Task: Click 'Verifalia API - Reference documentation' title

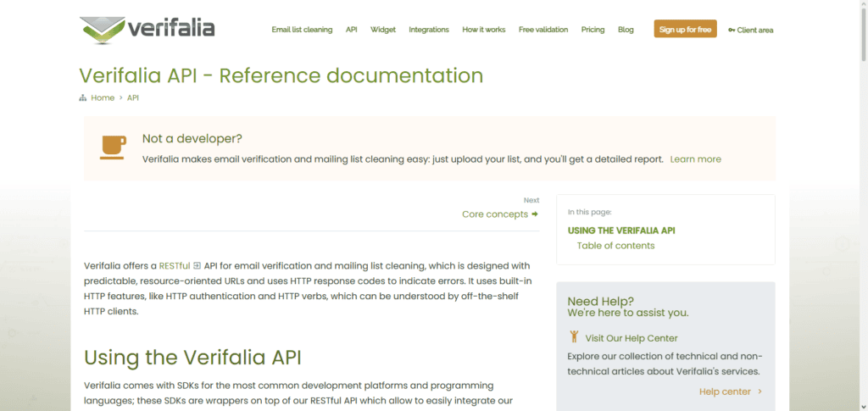Action: pos(281,75)
